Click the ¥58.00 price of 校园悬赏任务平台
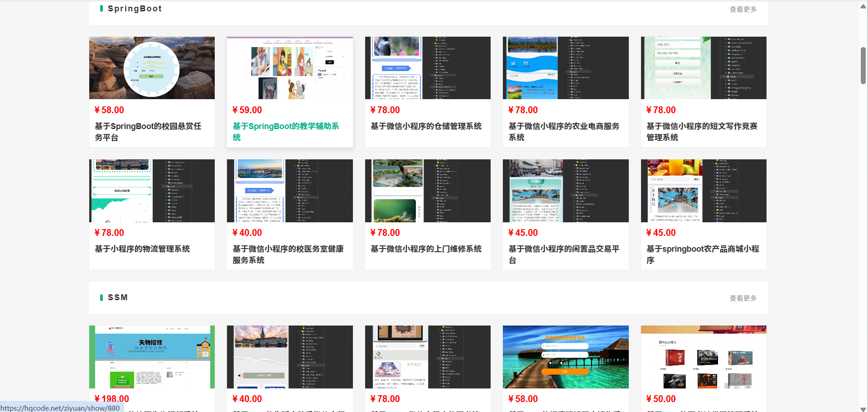The height and width of the screenshot is (412, 868). click(109, 110)
